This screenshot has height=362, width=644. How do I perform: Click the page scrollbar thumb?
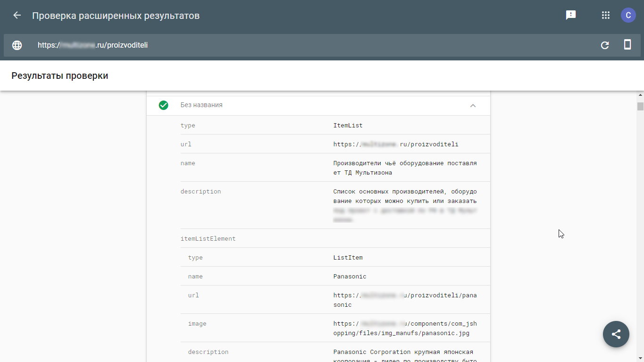click(x=640, y=106)
